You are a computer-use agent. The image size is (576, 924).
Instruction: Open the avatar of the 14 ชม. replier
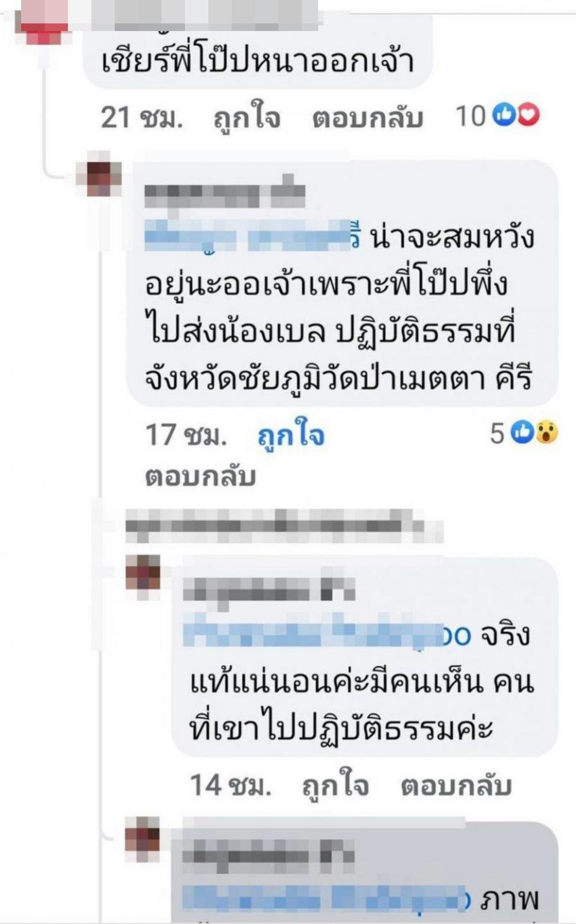click(x=143, y=572)
